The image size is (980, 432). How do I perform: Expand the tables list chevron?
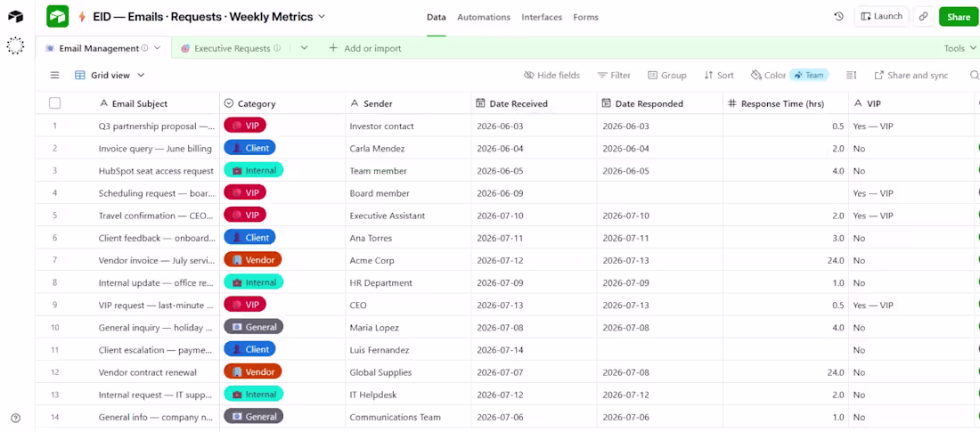click(x=305, y=48)
